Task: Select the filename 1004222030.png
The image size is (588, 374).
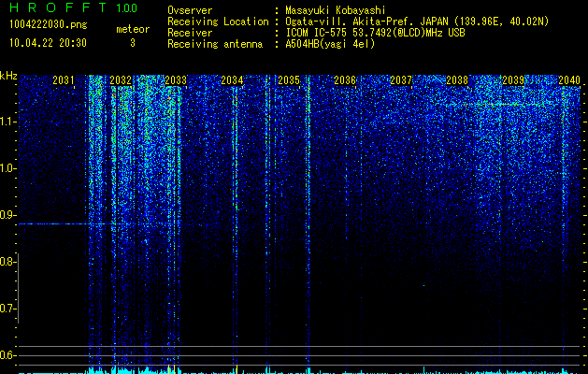Action: (x=49, y=25)
